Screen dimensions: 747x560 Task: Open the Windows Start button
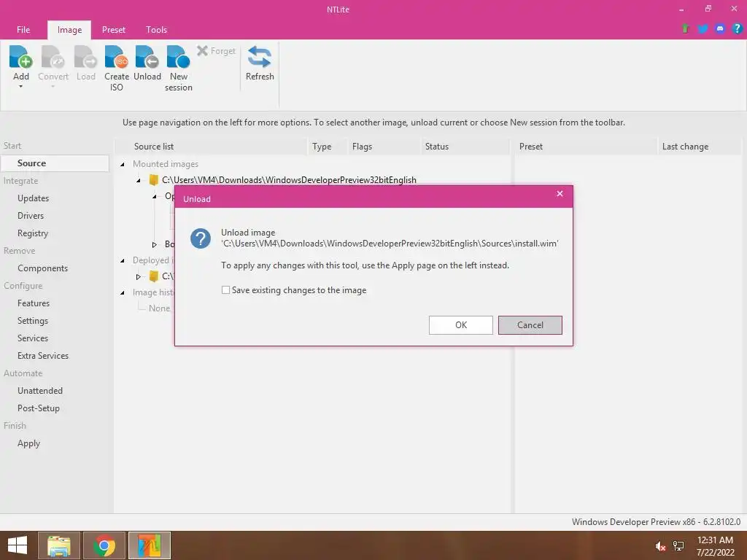pyautogui.click(x=18, y=545)
